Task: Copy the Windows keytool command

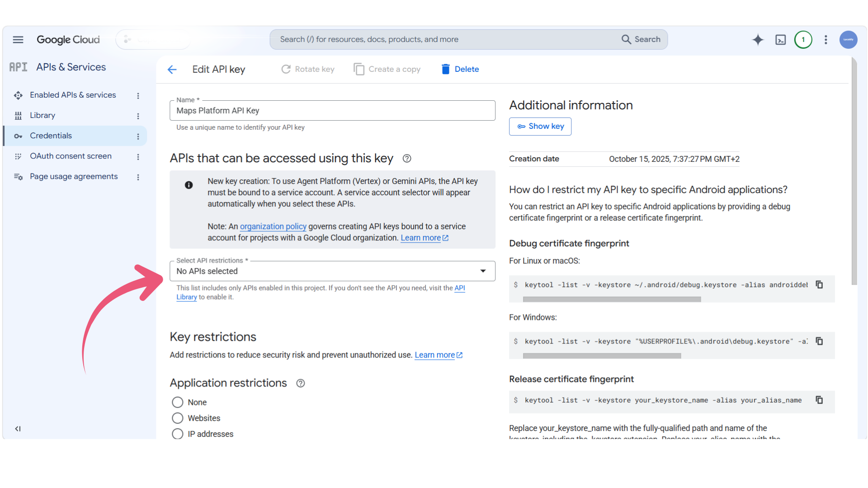Action: 819,341
